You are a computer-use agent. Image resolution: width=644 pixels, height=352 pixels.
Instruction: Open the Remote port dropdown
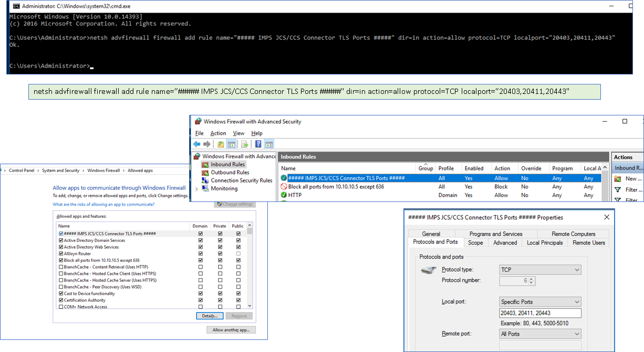tap(541, 334)
